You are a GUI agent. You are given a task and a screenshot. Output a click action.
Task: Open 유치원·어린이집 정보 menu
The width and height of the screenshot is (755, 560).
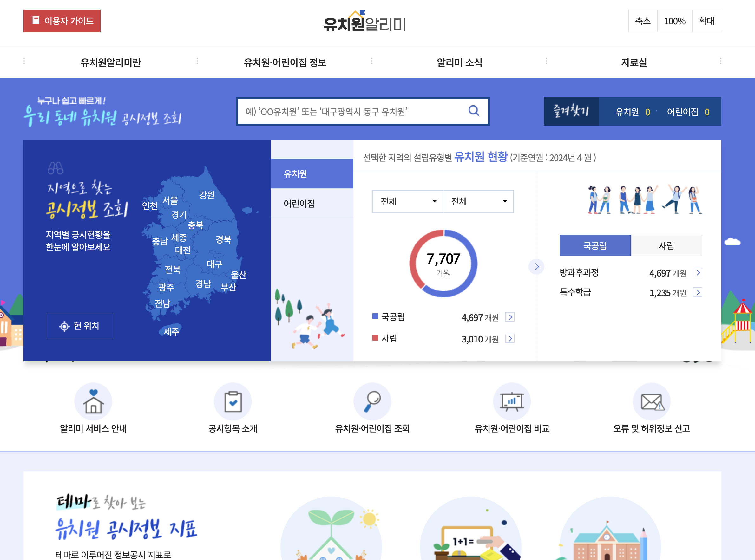pos(285,62)
